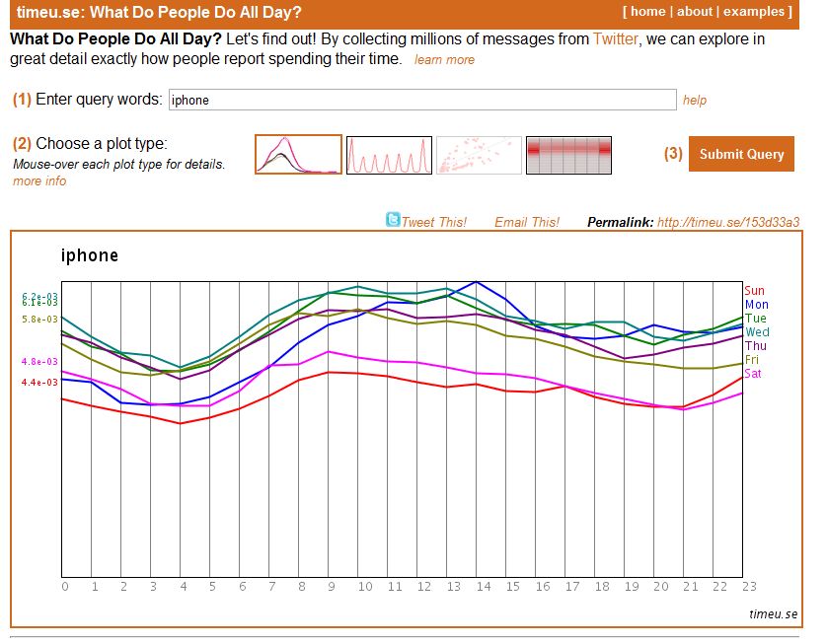Follow the learn more link
Viewport: 827px width, 644px height.
[444, 60]
